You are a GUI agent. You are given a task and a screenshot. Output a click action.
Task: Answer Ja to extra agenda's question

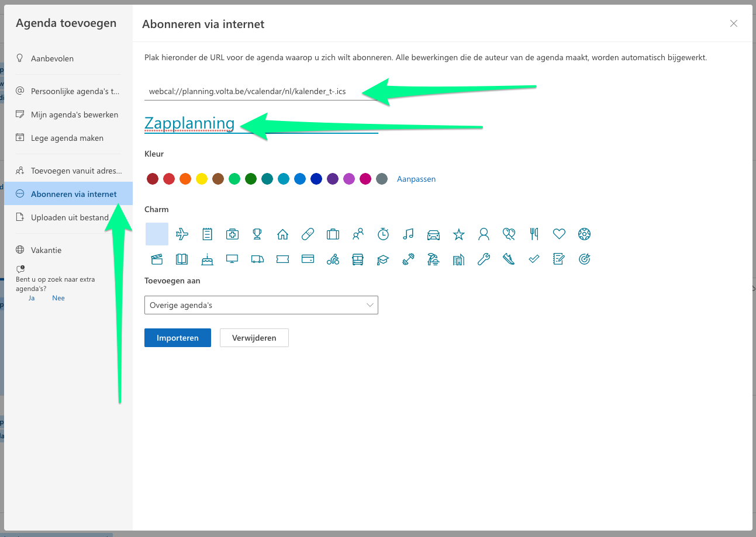(x=32, y=298)
